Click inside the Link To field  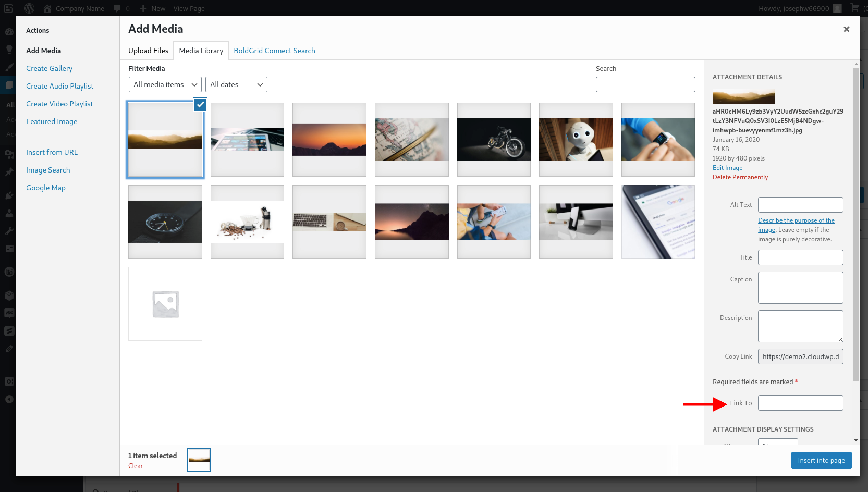800,402
